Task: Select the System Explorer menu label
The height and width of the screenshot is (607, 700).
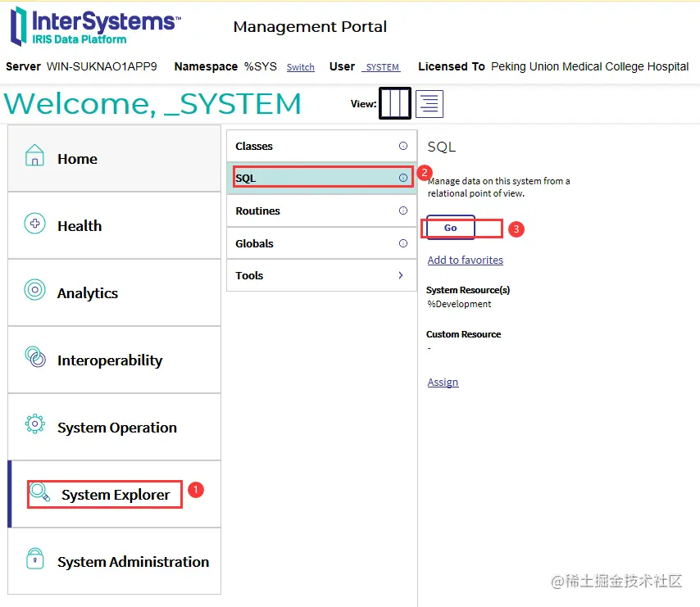Action: pyautogui.click(x=116, y=495)
